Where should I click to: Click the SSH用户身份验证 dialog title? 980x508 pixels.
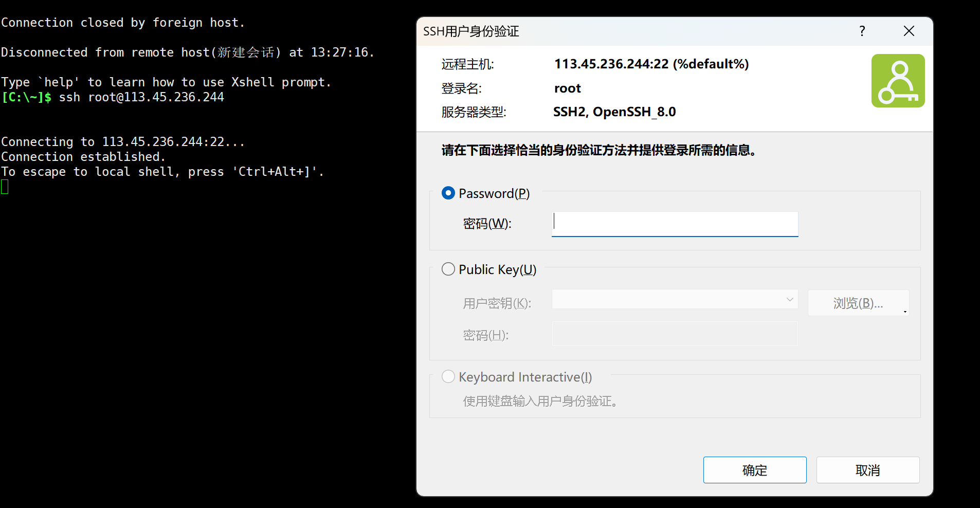471,31
